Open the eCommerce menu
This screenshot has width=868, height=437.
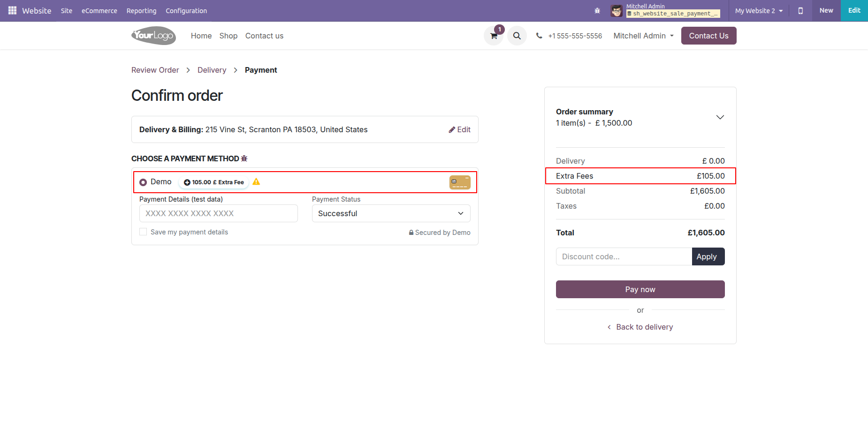pos(99,11)
